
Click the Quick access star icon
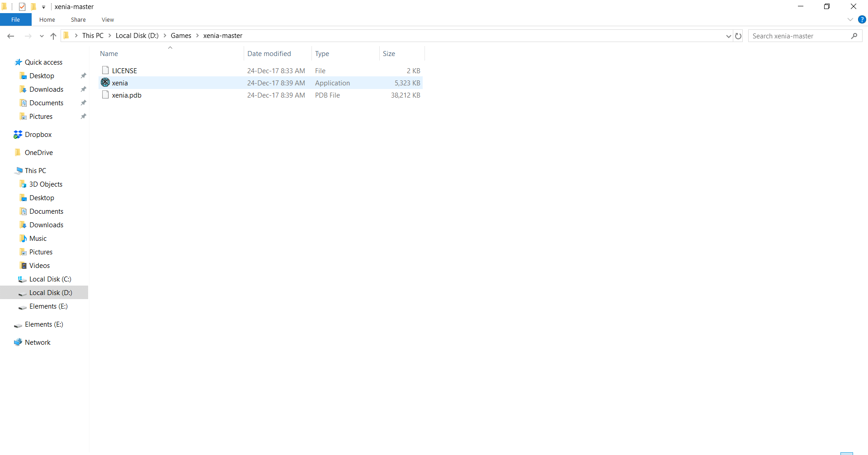click(x=18, y=62)
